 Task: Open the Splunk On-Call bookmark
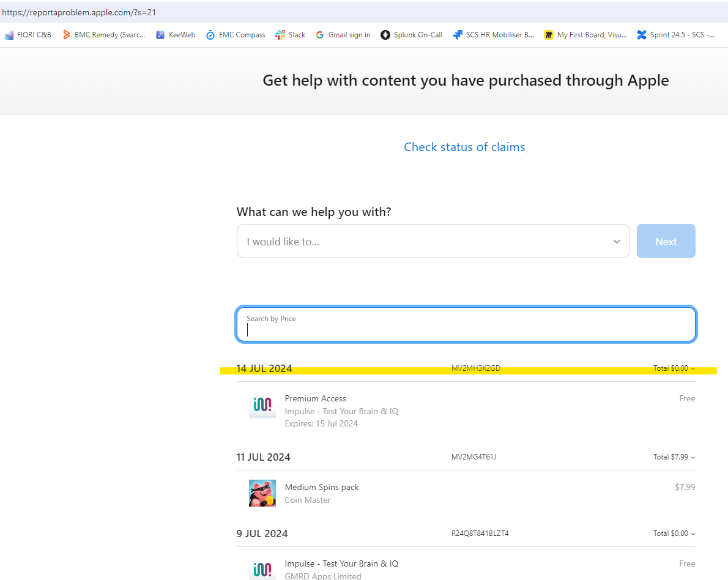pos(411,35)
